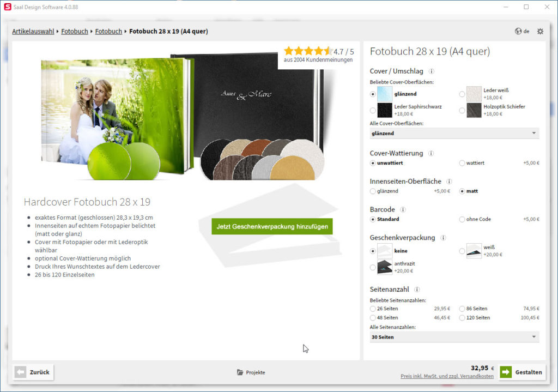
Task: Choose unwattiert cover padding
Action: coord(373,163)
